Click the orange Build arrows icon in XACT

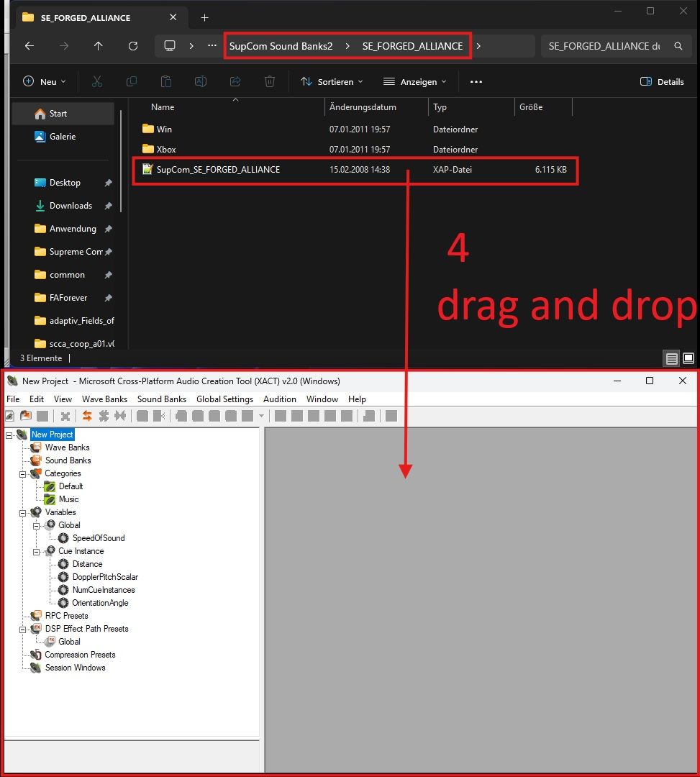tap(87, 417)
